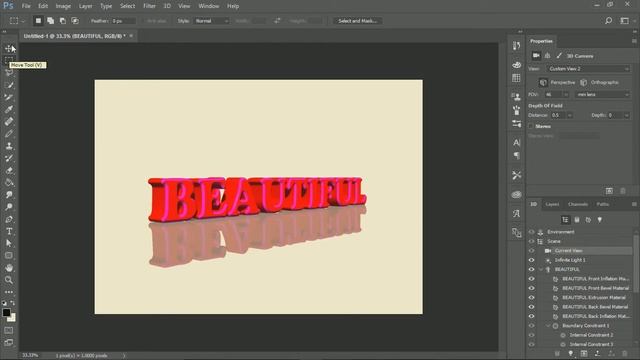
Task: Filter 3D panel by lights
Action: click(600, 220)
